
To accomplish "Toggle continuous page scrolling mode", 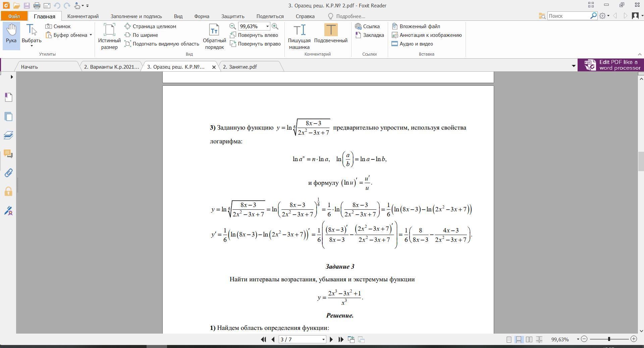I will click(x=519, y=339).
